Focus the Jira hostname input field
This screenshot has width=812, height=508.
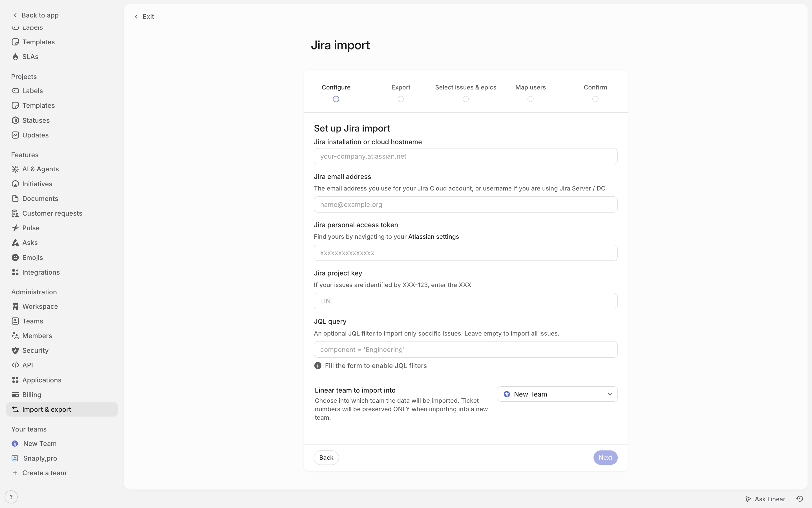coord(465,156)
